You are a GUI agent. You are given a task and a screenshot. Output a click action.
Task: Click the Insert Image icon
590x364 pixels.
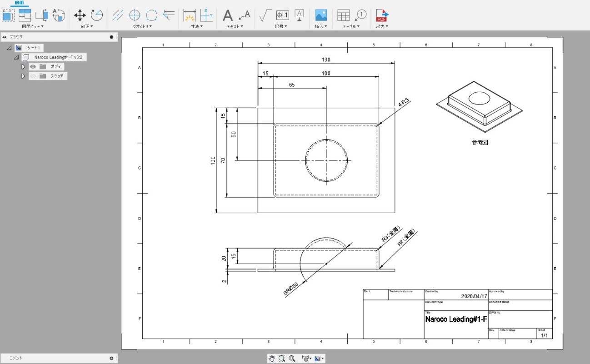[321, 15]
